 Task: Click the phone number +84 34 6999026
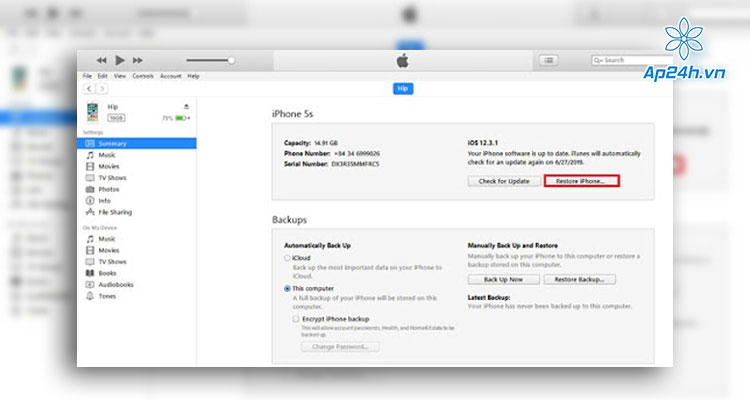tap(357, 154)
